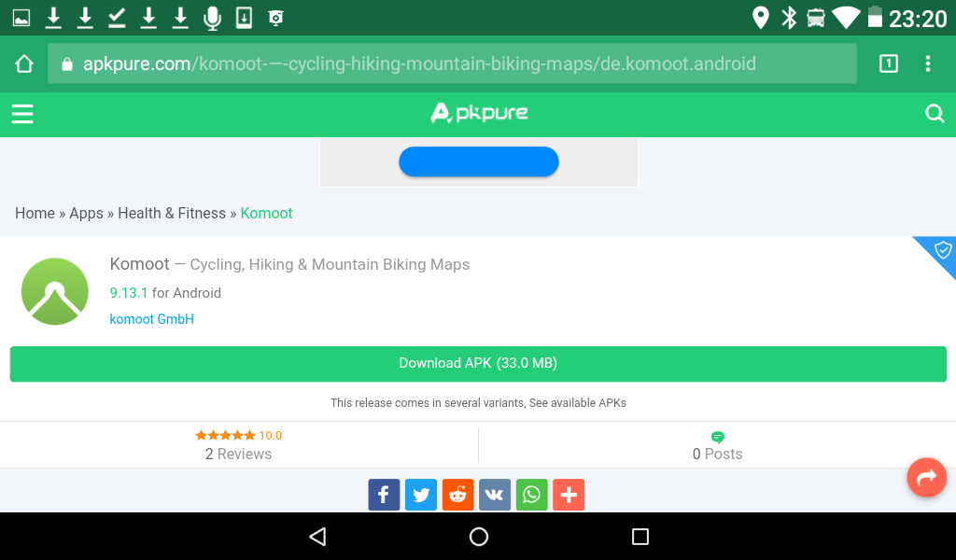The height and width of the screenshot is (560, 956).
Task: Share via the VK icon
Action: click(495, 495)
